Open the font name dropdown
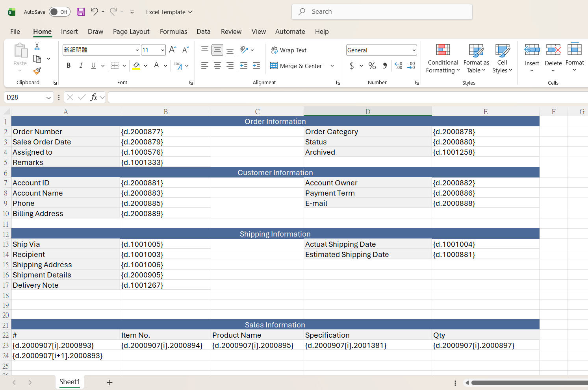 tap(137, 50)
